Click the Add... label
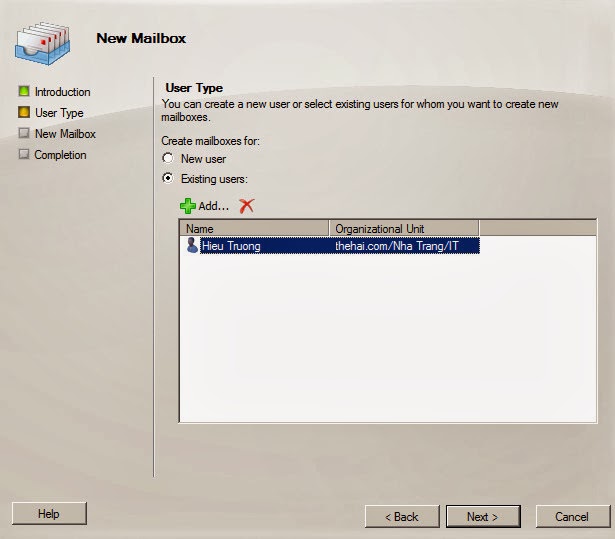This screenshot has height=539, width=615. coord(213,206)
